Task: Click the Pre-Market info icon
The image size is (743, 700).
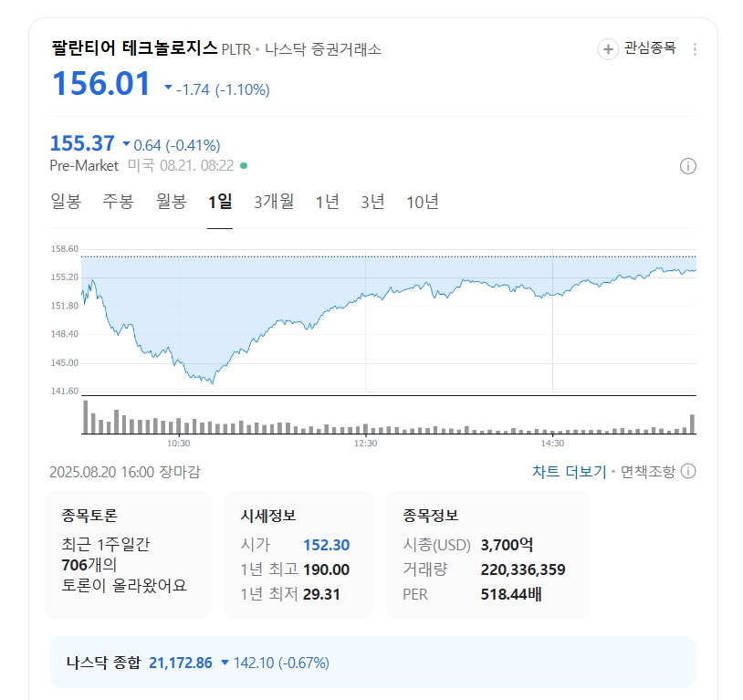Action: click(688, 166)
